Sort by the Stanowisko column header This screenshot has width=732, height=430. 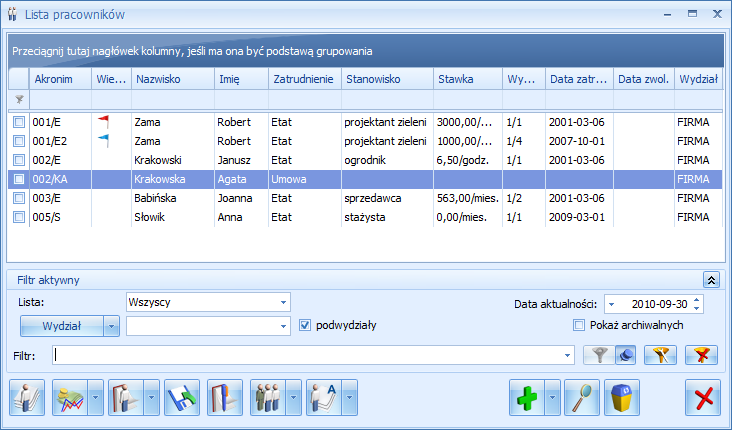(x=387, y=79)
